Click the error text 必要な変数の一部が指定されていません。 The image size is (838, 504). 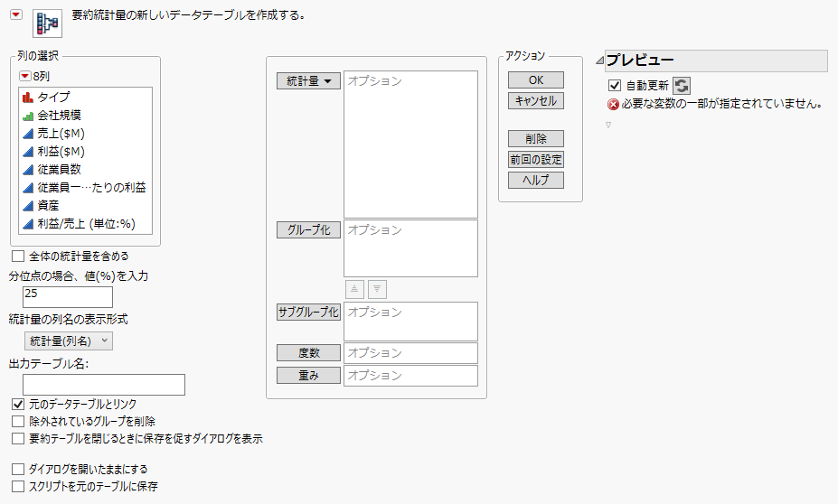click(721, 104)
